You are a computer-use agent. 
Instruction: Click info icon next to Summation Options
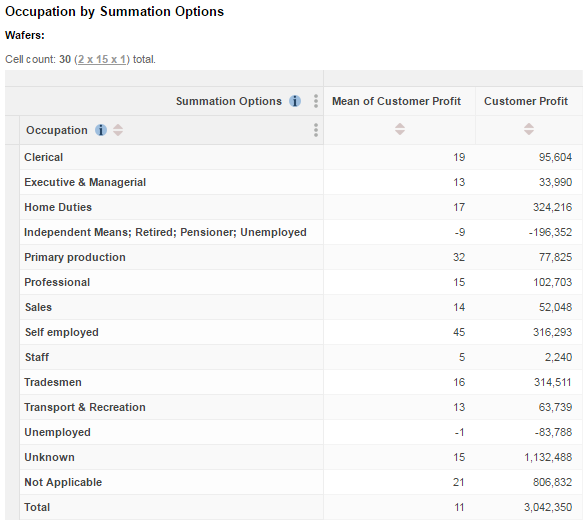coord(295,101)
